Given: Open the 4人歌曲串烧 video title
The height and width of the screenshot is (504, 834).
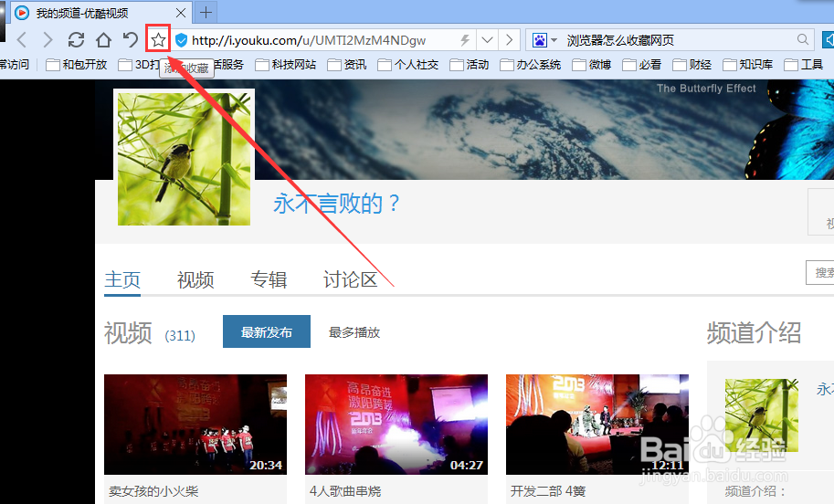Looking at the screenshot, I should pyautogui.click(x=345, y=491).
